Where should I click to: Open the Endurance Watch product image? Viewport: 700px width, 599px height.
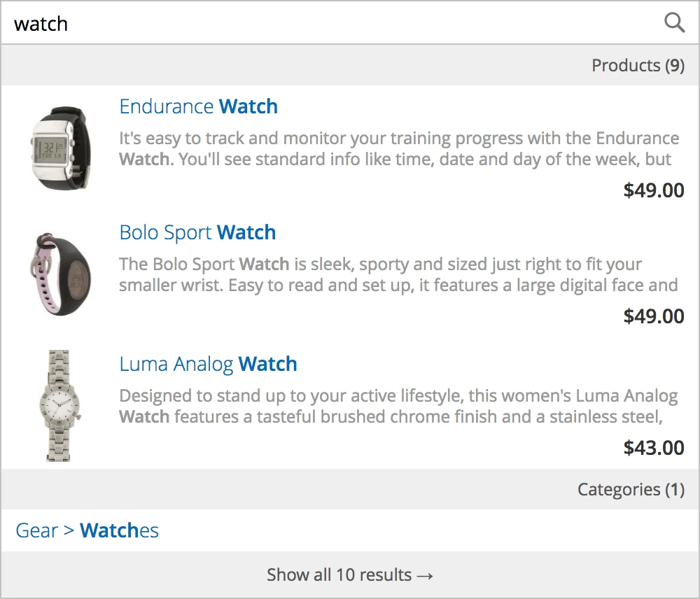59,147
